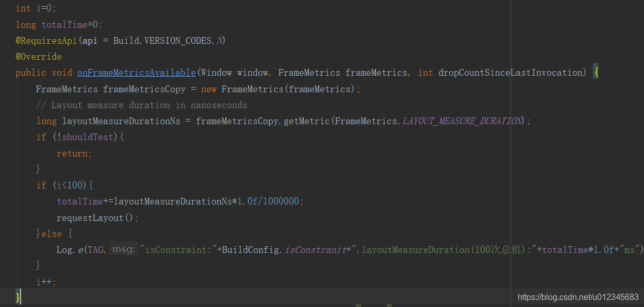
Task: Click the highlighted opening brace after dropCountSinceLastInvocation
Action: click(x=595, y=71)
